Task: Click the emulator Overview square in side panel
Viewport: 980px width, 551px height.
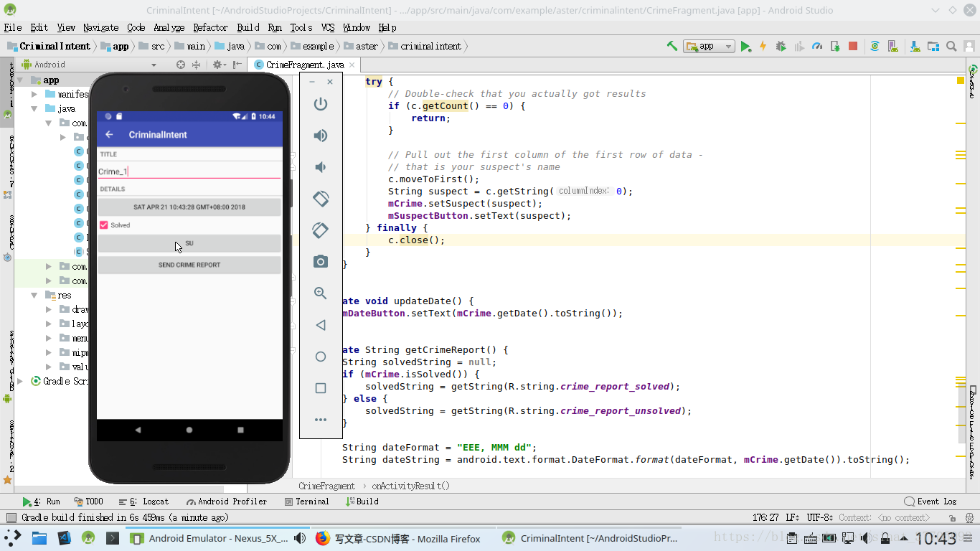Action: coord(321,388)
